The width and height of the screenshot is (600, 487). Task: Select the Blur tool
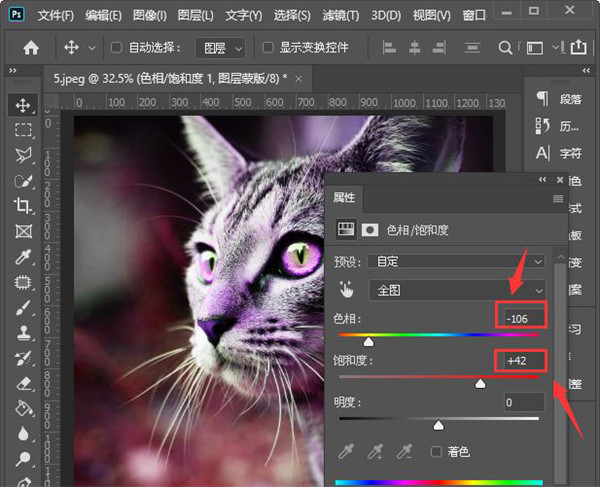coord(23,433)
